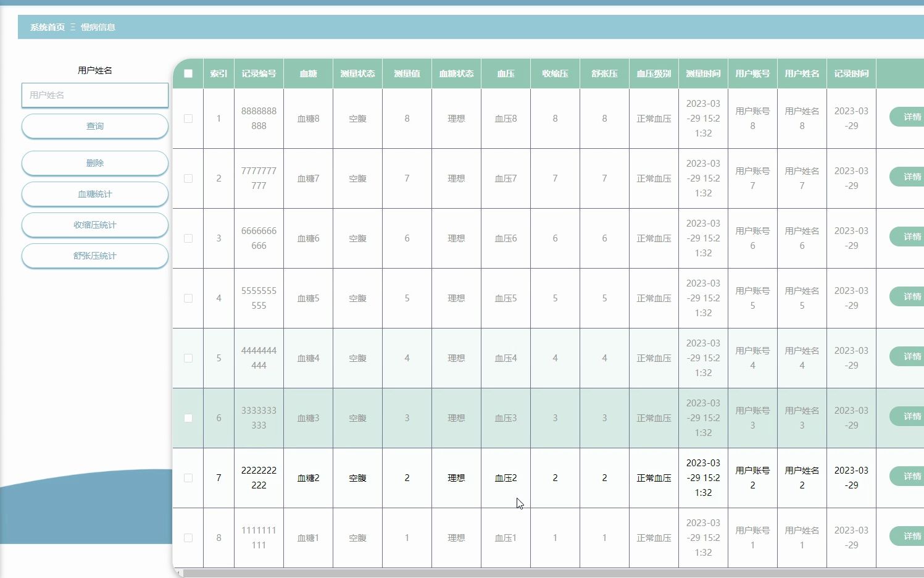This screenshot has width=924, height=578.
Task: Open 详情 for record 8888888888
Action: [908, 117]
